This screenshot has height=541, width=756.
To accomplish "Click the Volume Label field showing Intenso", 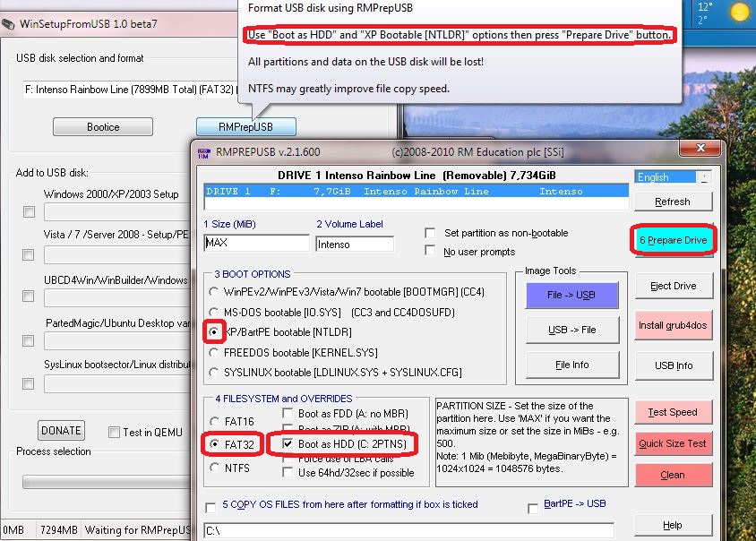I will coord(355,244).
